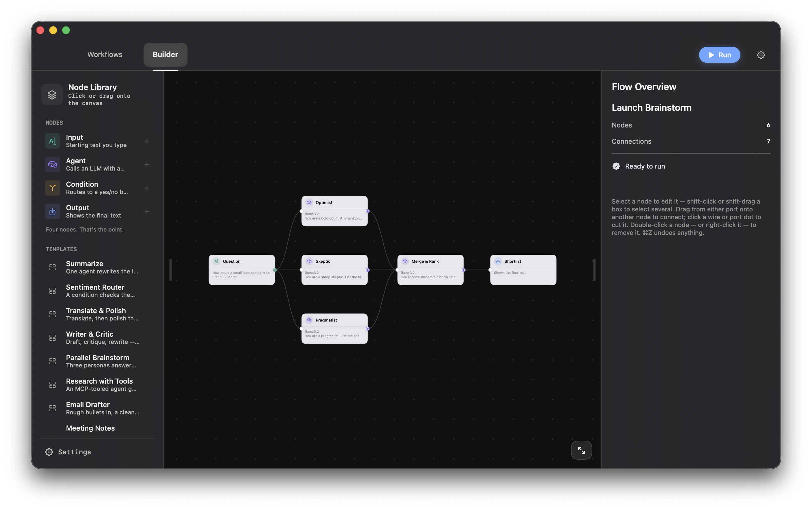
Task: Click the Input node type icon
Action: click(x=53, y=141)
